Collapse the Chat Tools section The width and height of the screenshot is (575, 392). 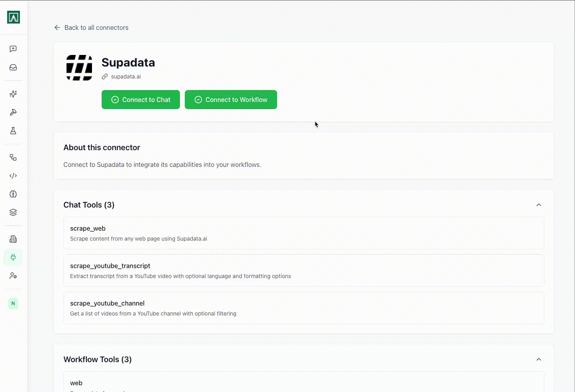click(538, 205)
